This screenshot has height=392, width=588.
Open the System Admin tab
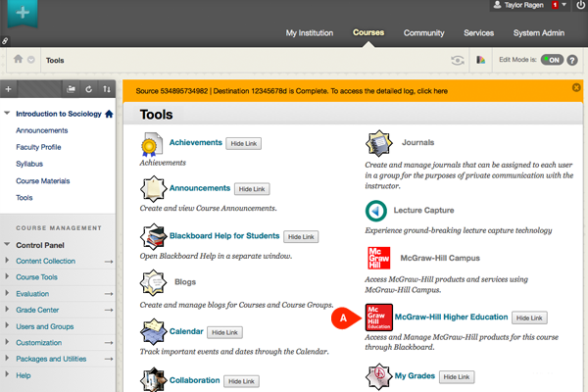539,33
